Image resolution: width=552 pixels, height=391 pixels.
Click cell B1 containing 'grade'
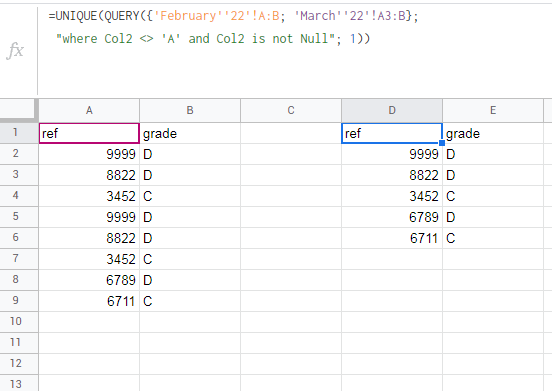(x=190, y=133)
